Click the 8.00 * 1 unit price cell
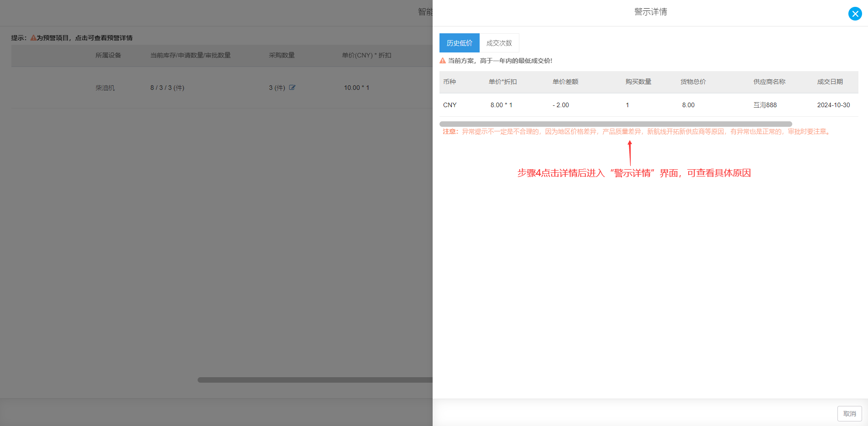Image resolution: width=868 pixels, height=426 pixels. [502, 105]
